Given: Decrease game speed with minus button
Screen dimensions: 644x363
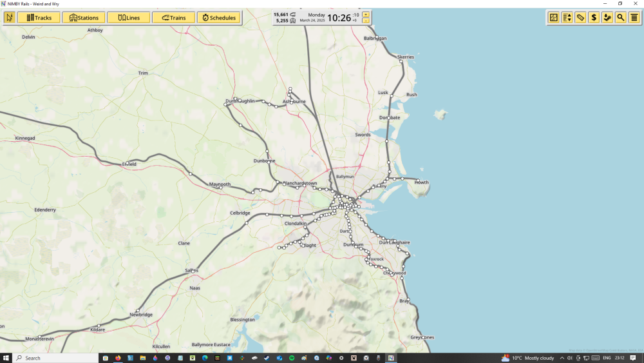Looking at the screenshot, I should click(366, 21).
